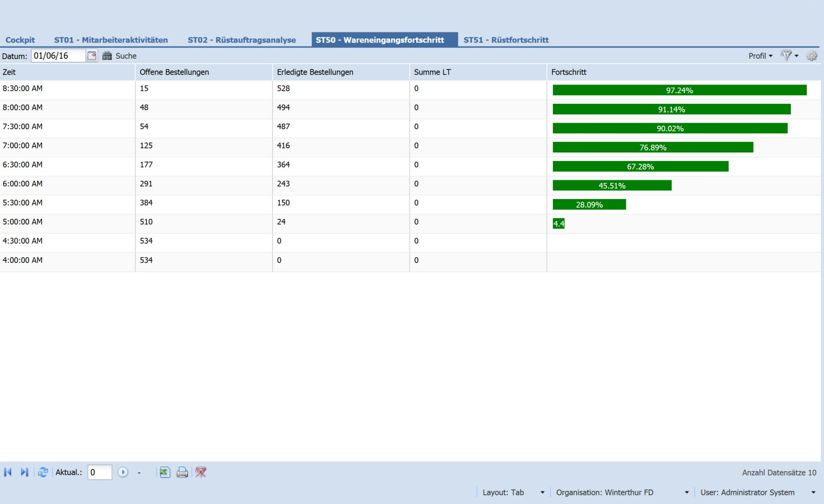Switch to the Cockpit tab

[20, 40]
